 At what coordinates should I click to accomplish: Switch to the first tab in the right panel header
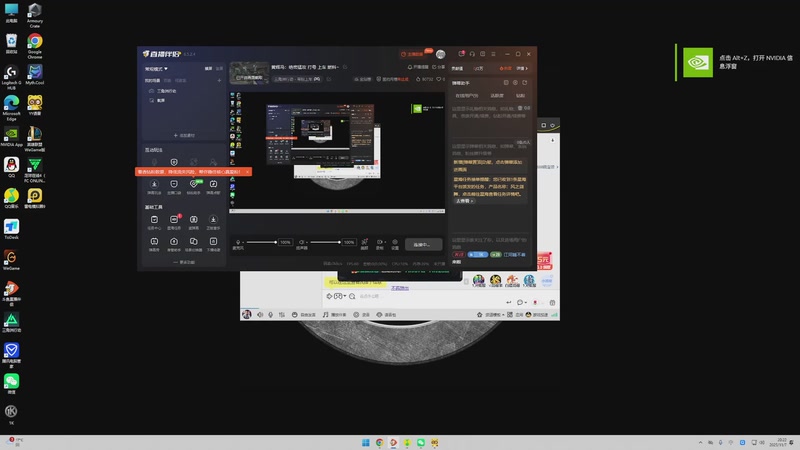(x=457, y=68)
